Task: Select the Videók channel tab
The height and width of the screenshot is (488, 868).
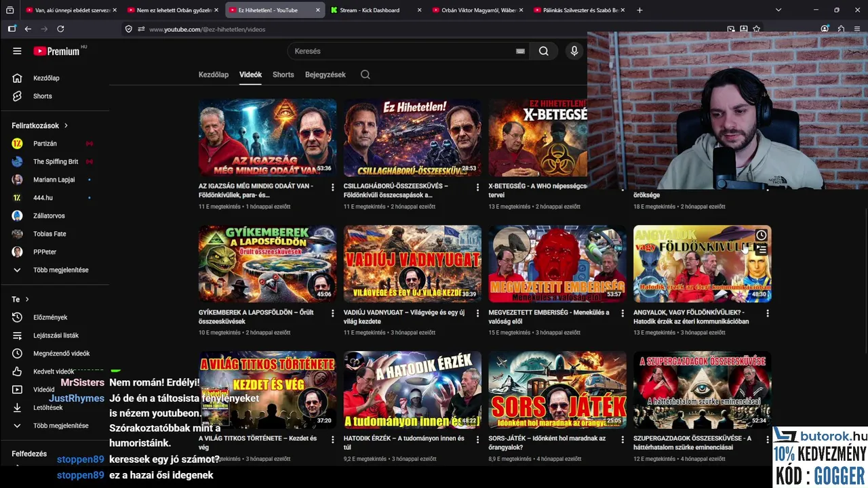Action: click(250, 75)
